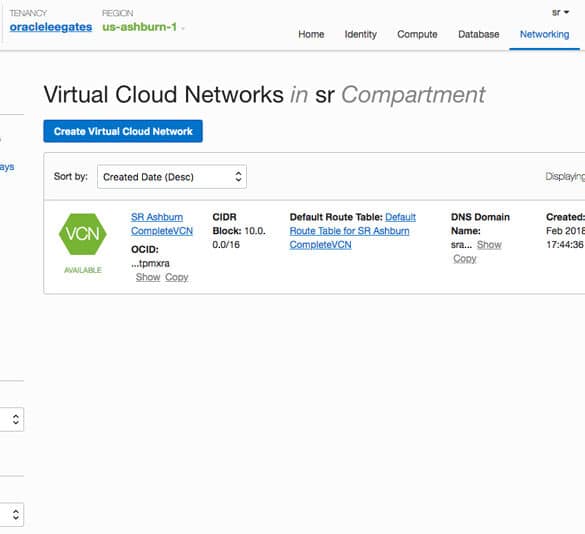Open Default Route Table for SR Ashburn link
This screenshot has height=534, width=585.
[x=353, y=231]
